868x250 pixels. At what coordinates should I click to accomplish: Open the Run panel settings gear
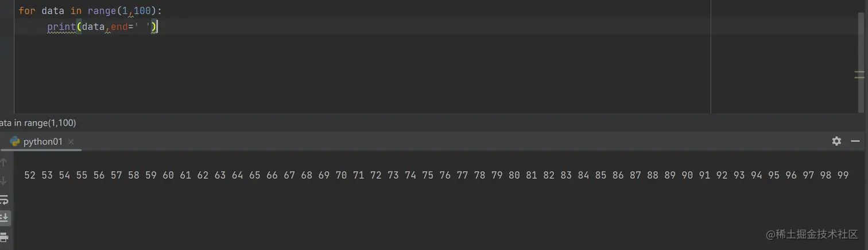click(x=836, y=141)
